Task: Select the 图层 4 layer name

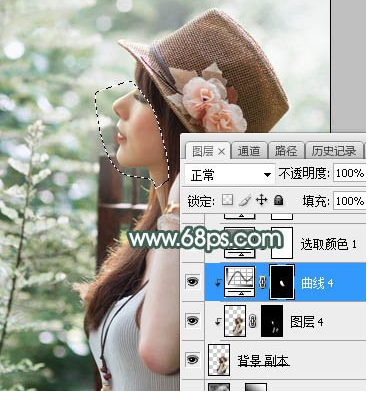Action: coord(307,322)
